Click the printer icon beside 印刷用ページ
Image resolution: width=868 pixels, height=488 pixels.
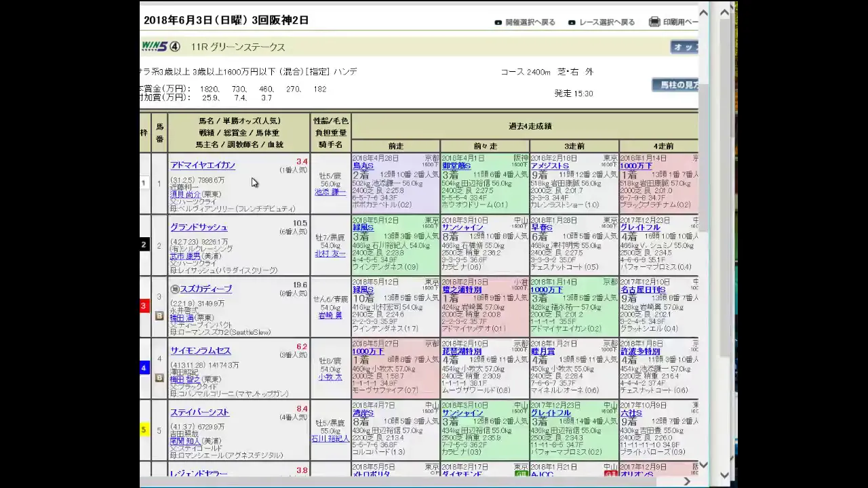pyautogui.click(x=654, y=22)
